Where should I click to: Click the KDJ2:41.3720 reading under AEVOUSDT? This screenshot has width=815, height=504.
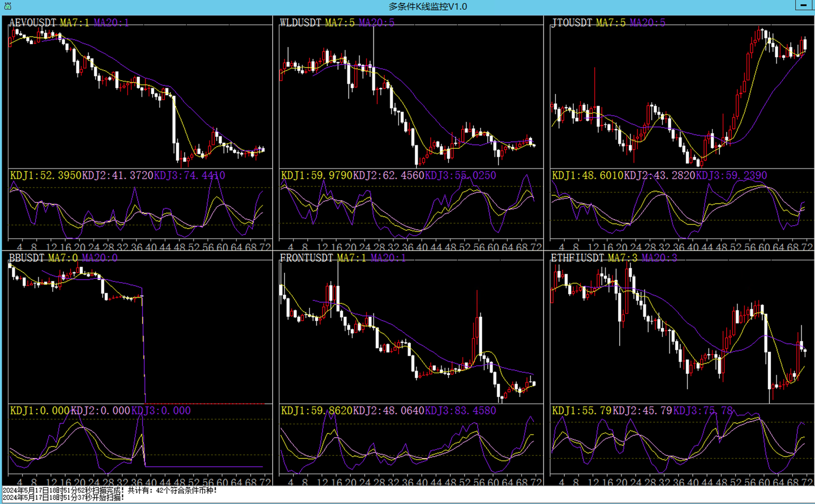tap(118, 175)
